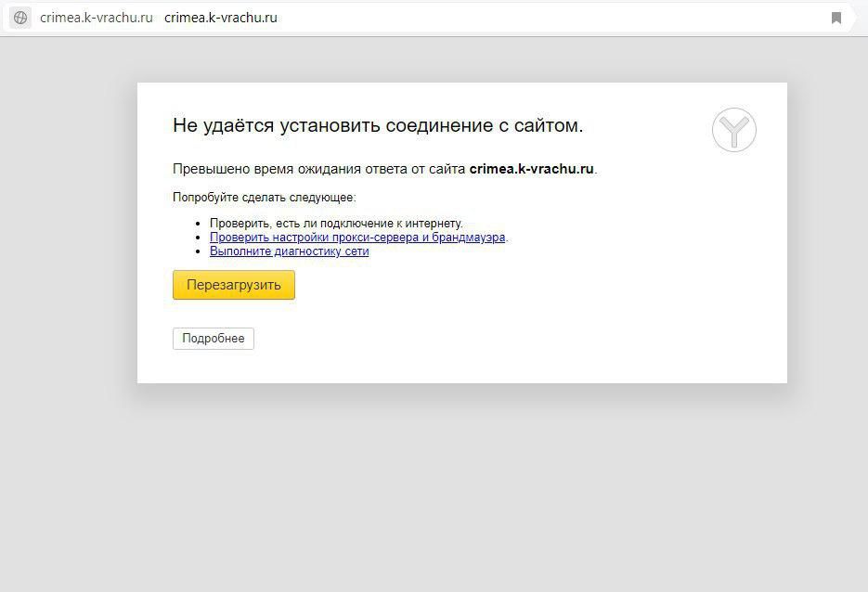
Task: Click the Проверить, есть ли подключение к интернету text
Action: 335,224
